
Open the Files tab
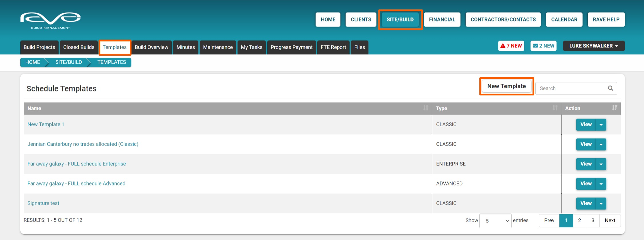point(360,47)
